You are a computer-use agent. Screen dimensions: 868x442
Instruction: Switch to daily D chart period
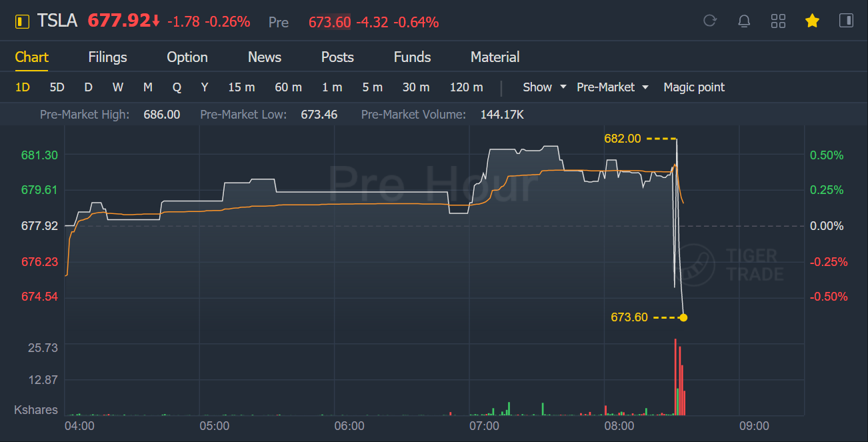[88, 87]
